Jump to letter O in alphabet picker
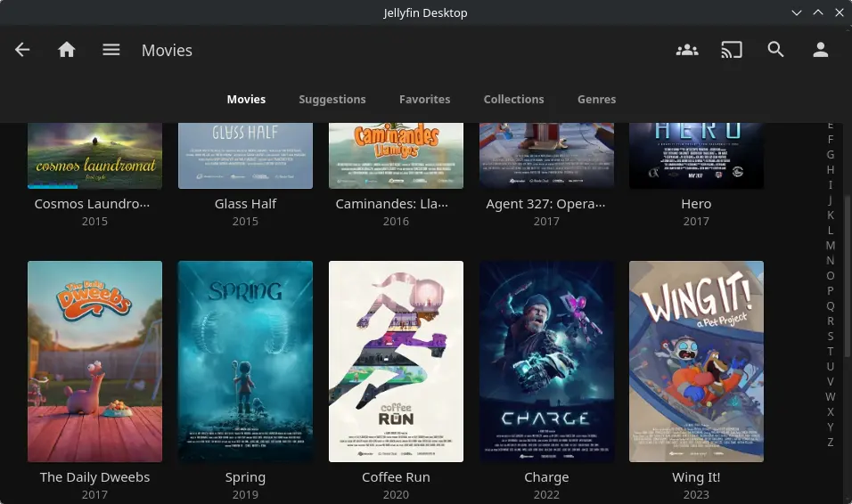852x504 pixels. click(831, 276)
